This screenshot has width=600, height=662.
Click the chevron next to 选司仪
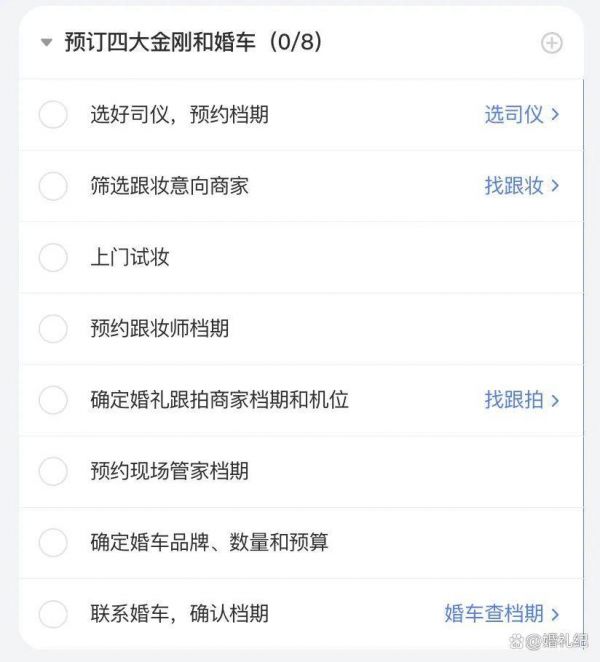pos(555,114)
